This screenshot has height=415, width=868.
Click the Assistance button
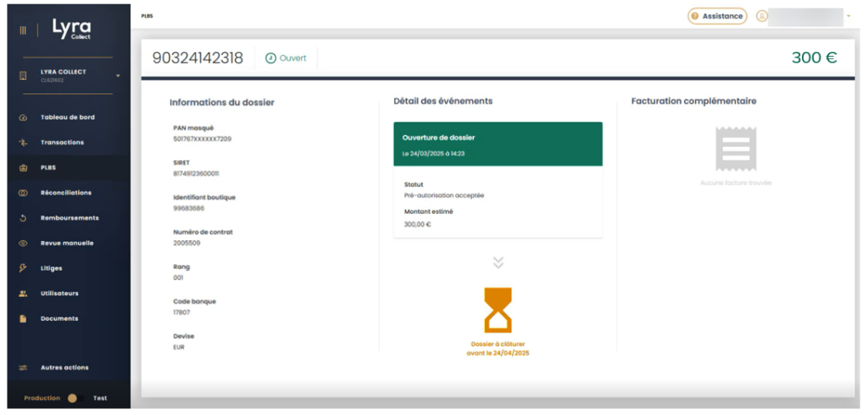click(717, 16)
